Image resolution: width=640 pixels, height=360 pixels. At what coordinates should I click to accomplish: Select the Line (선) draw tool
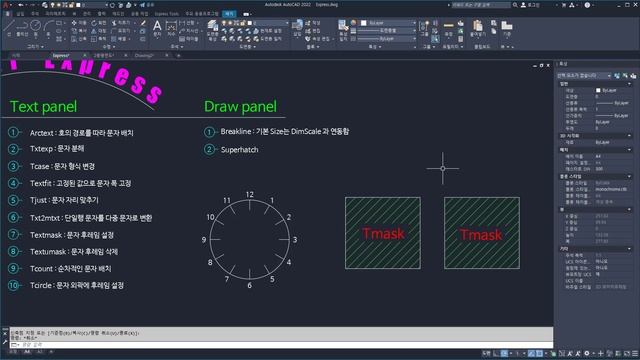click(x=9, y=28)
